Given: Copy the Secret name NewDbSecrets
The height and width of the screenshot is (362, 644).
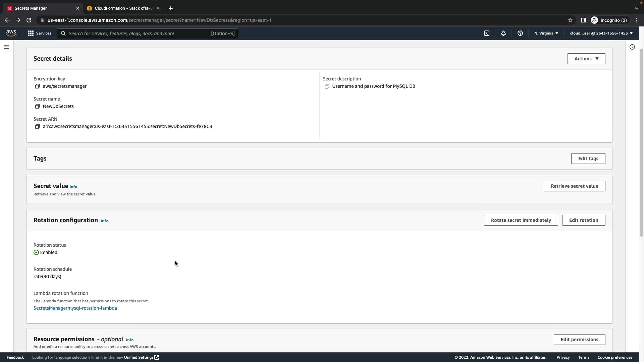Looking at the screenshot, I should point(37,106).
